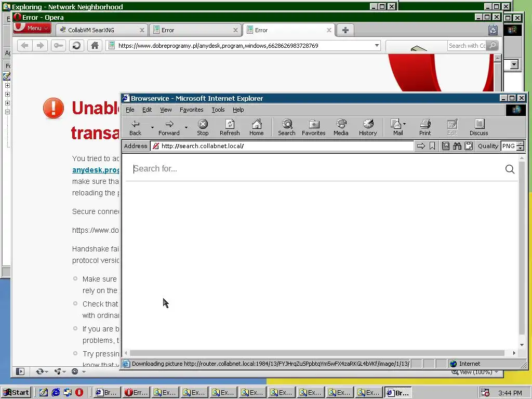The height and width of the screenshot is (399, 532).
Task: Open a new tab in Opera
Action: click(x=345, y=30)
